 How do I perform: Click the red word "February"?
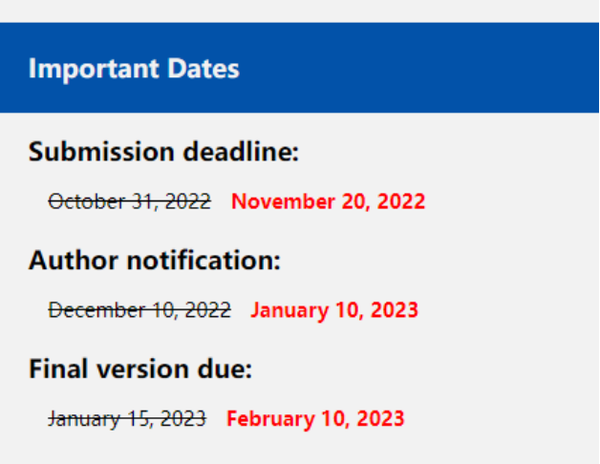coord(269,418)
